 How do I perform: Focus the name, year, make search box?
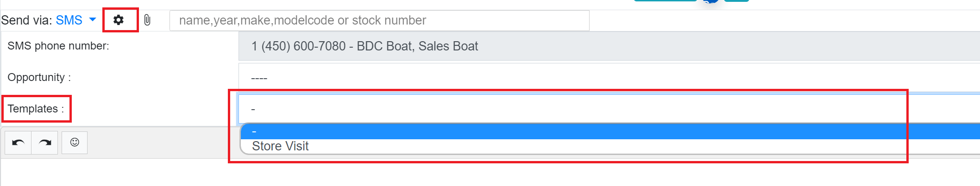coord(379,20)
